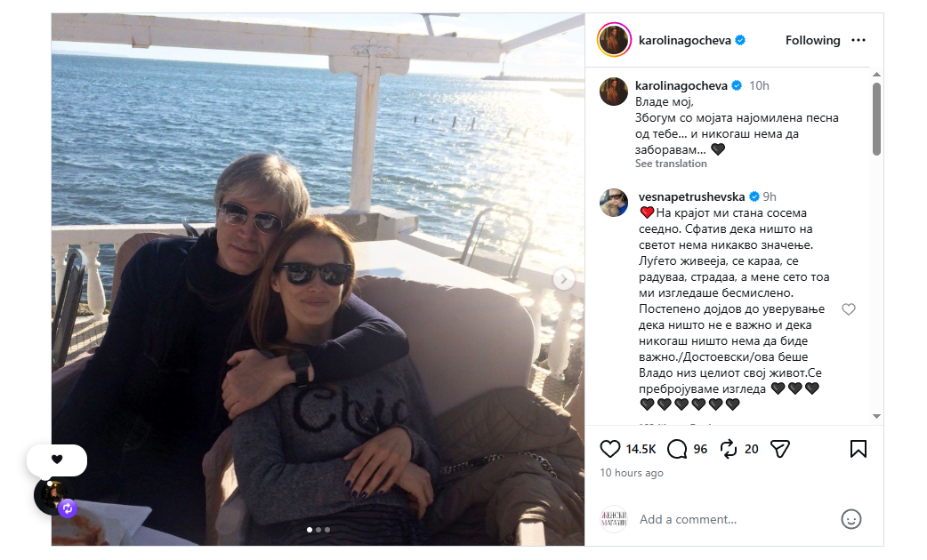The image size is (927, 560).
Task: Like the post with the heart icon
Action: click(610, 449)
